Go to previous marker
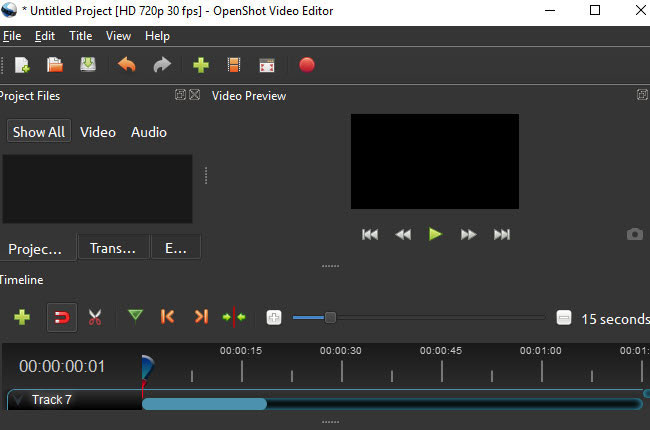 pos(167,317)
